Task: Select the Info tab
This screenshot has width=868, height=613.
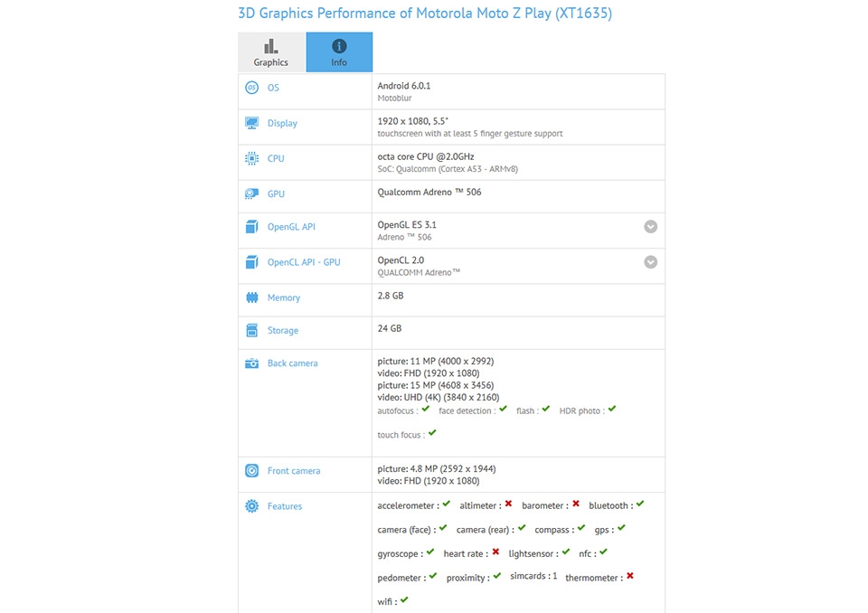Action: coord(339,52)
